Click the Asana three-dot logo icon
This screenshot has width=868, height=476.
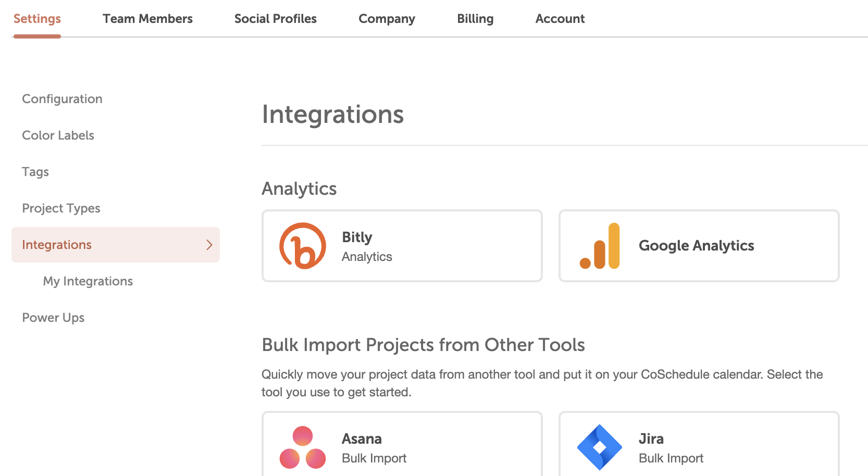point(303,447)
